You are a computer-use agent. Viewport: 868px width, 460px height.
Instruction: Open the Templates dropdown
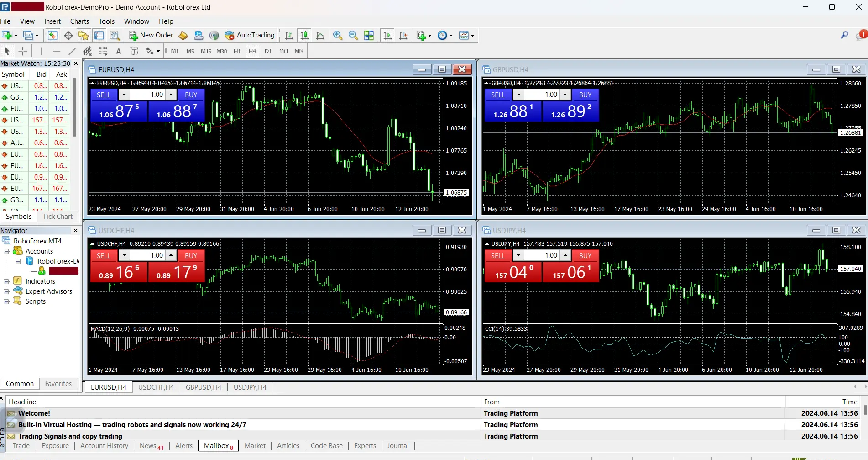(x=466, y=35)
